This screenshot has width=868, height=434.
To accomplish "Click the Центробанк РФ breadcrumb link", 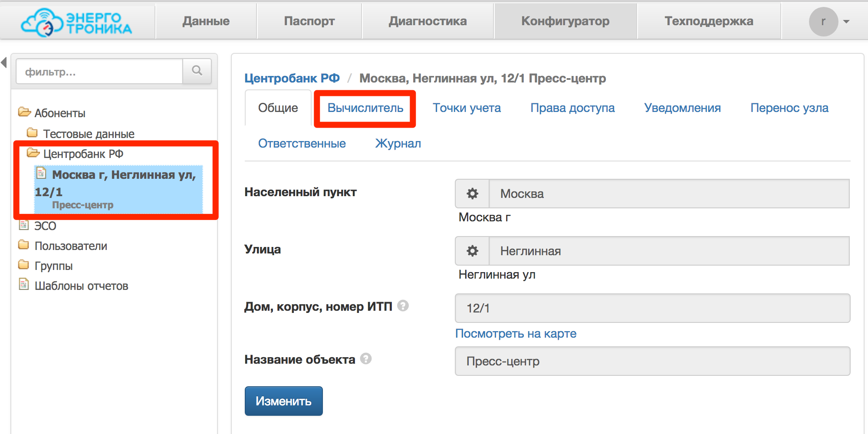I will 292,78.
